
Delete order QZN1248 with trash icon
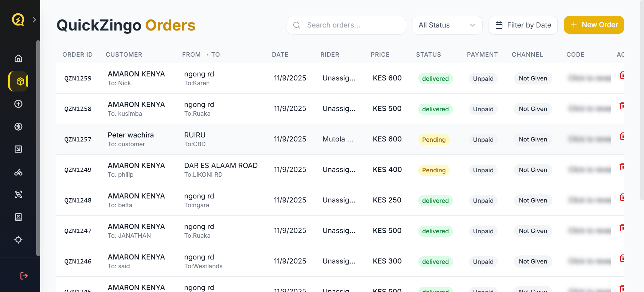tap(622, 197)
